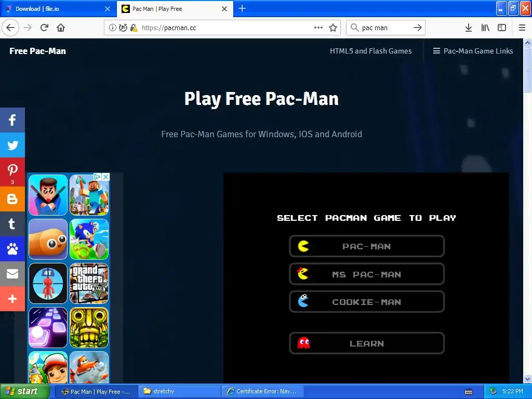Expand Pac-Man Game Links menu
Screen dimensions: 532x399
click(x=473, y=51)
